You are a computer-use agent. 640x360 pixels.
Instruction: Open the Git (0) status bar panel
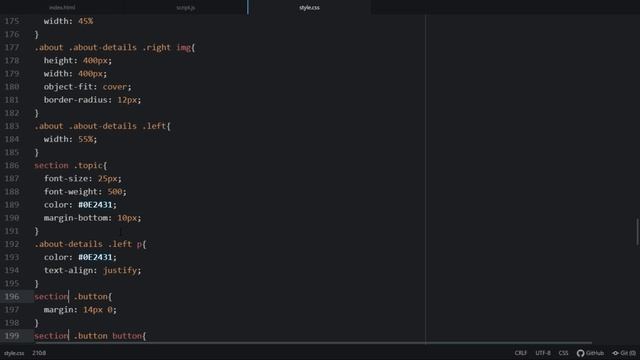(x=624, y=353)
